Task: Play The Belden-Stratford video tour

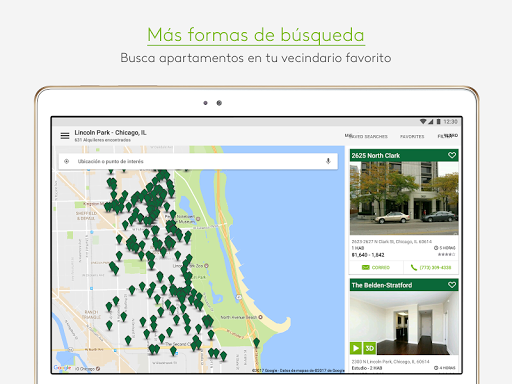Action: (x=356, y=348)
